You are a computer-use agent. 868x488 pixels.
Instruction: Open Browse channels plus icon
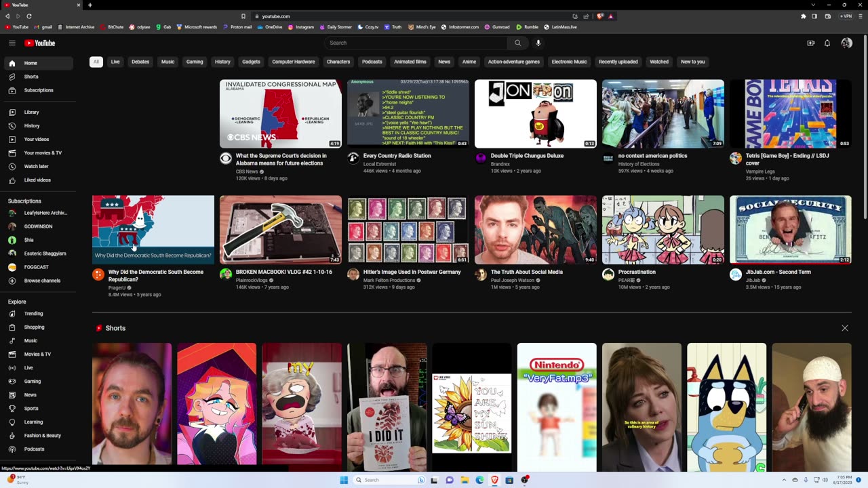12,281
